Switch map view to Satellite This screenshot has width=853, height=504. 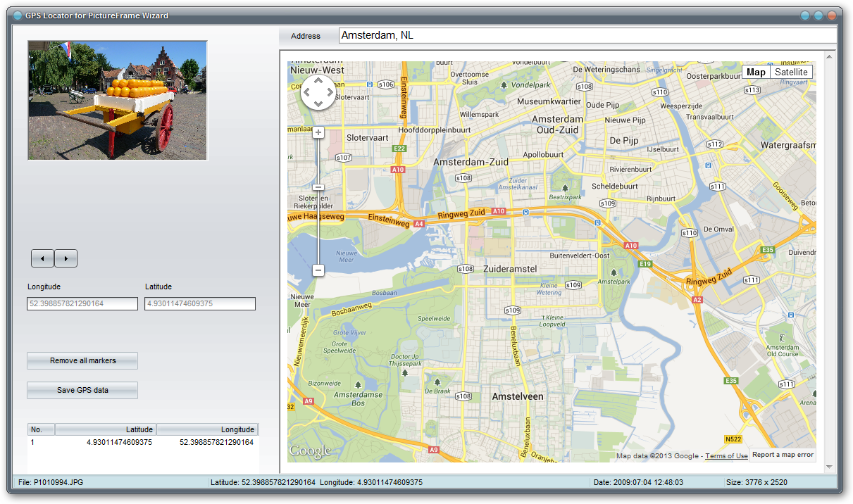point(791,72)
